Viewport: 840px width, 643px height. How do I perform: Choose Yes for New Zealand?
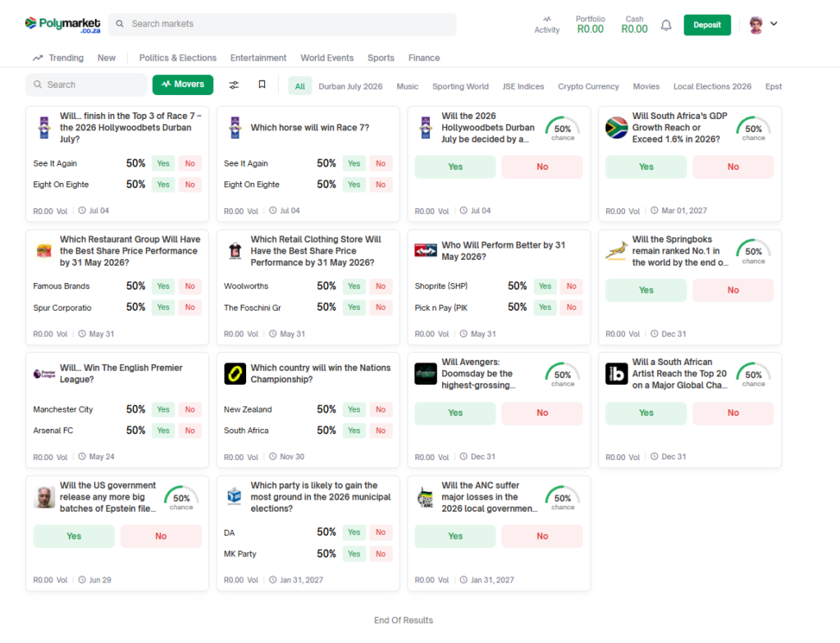[x=354, y=409]
